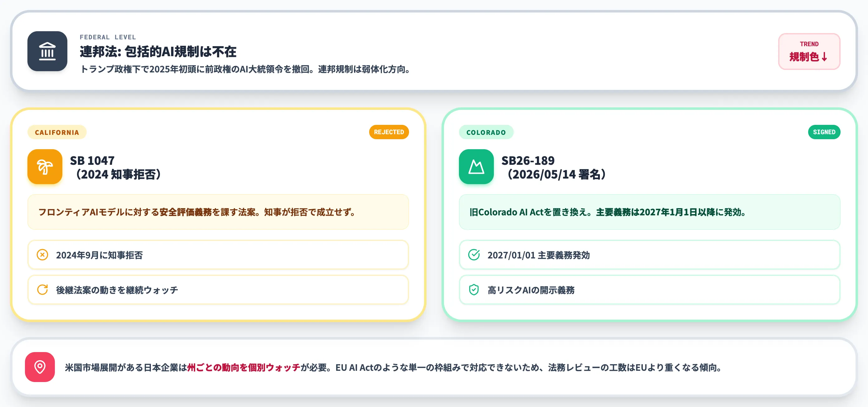Click the red 州ごとの動向を個別ウォッチ text
The width and height of the screenshot is (868, 407).
pyautogui.click(x=244, y=367)
